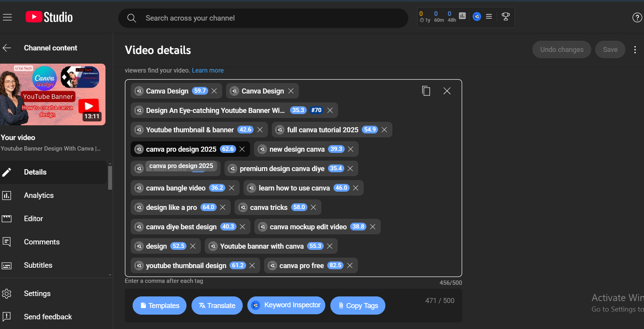Screen dimensions: 644x329
Task: Click the 'canva pro free' score 82.5
Action: [335, 265]
